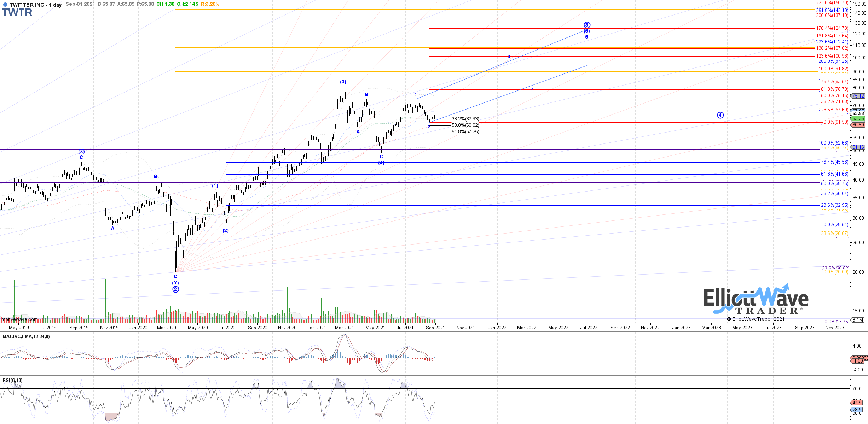This screenshot has width=868, height=424.
Task: Click the May-2019 date on the time axis
Action: (x=19, y=328)
